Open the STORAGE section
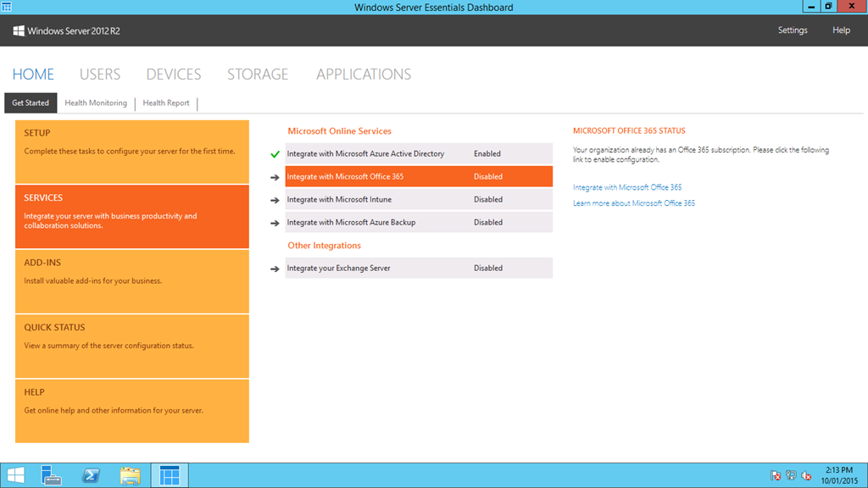 point(258,75)
